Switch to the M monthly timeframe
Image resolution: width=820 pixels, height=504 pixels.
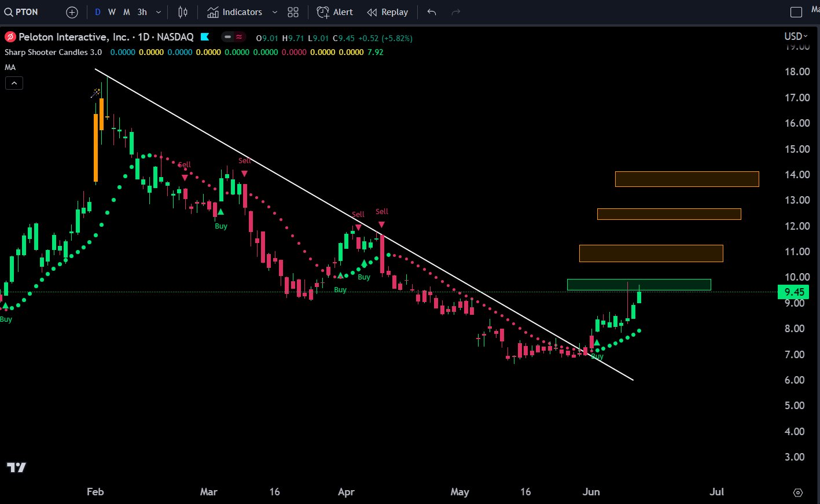click(126, 12)
